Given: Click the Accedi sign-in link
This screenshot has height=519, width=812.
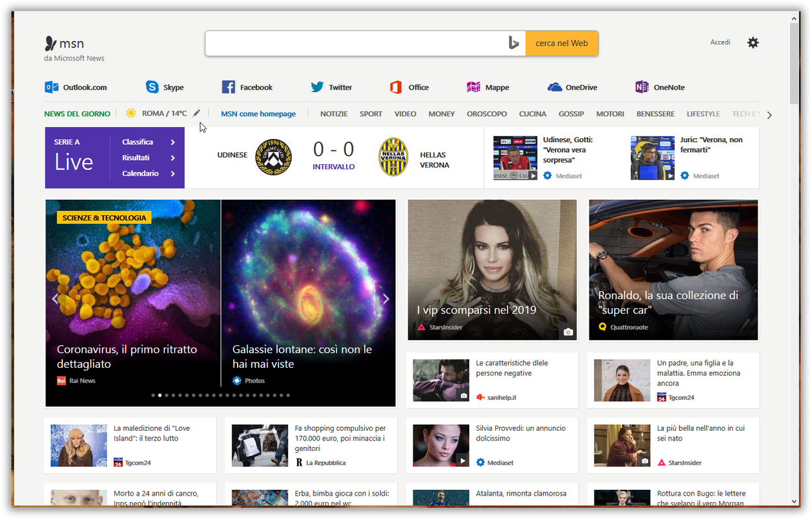Looking at the screenshot, I should (720, 42).
